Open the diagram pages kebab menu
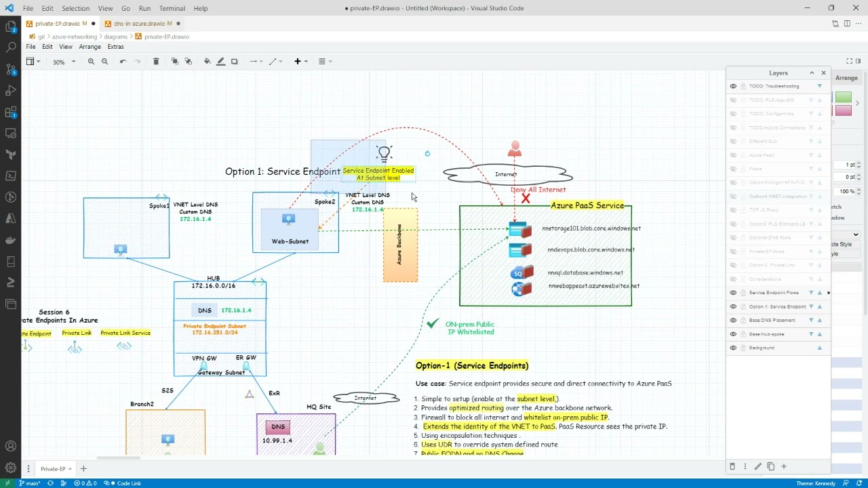Image resolution: width=868 pixels, height=488 pixels. pos(28,469)
